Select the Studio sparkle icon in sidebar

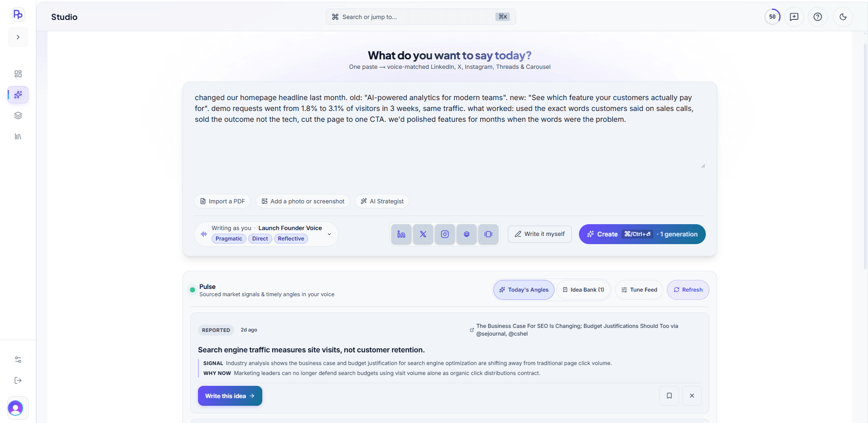(18, 95)
